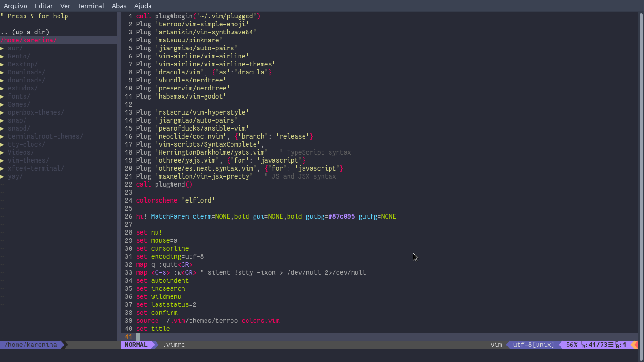Expand the Bento/ directory arrow
This screenshot has width=644, height=362.
(x=2, y=56)
